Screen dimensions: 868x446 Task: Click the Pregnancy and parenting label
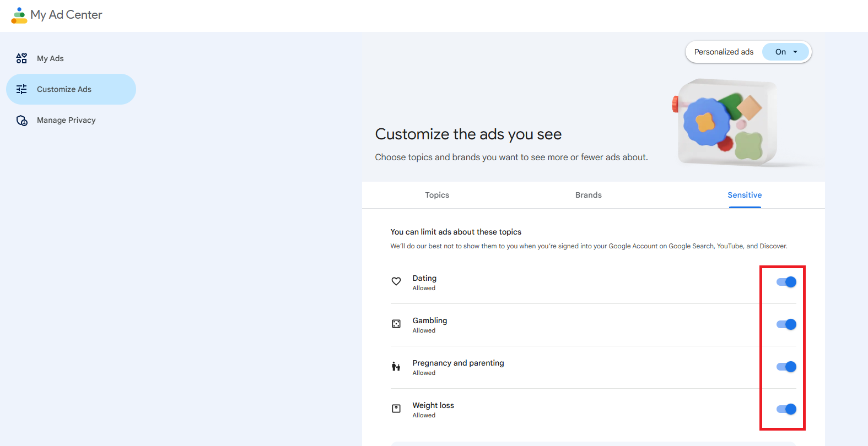pos(458,363)
